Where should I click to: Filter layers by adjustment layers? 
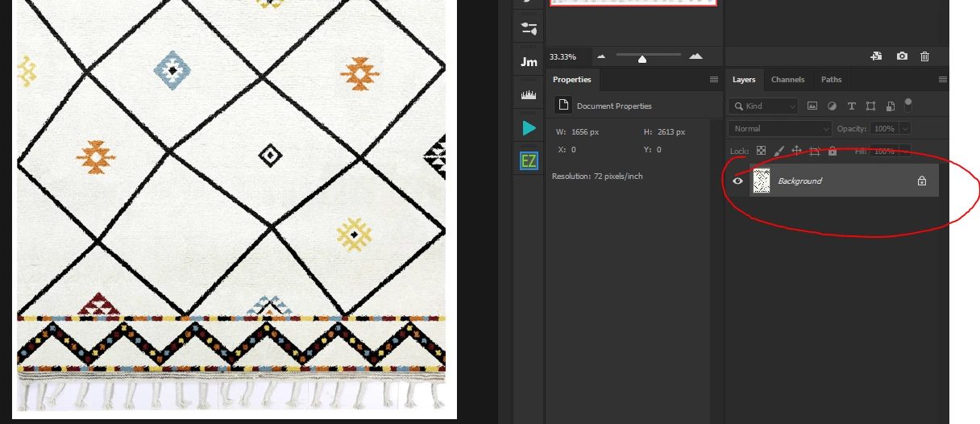(832, 106)
